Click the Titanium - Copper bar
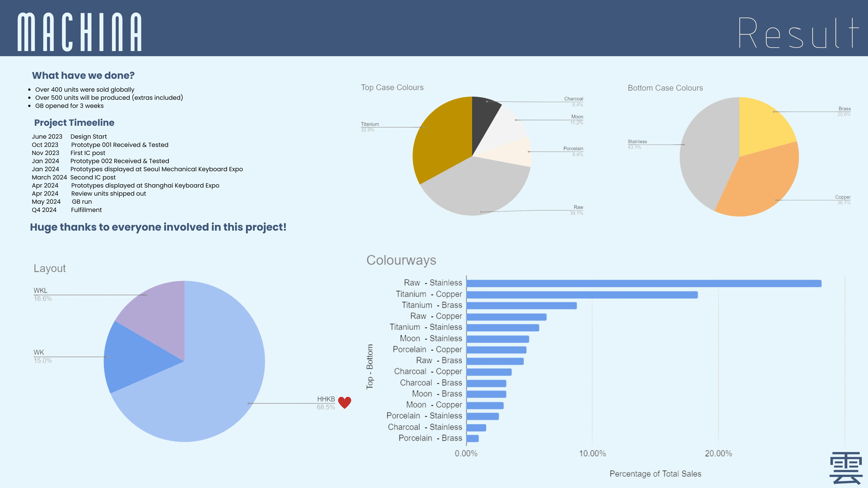 pyautogui.click(x=582, y=295)
